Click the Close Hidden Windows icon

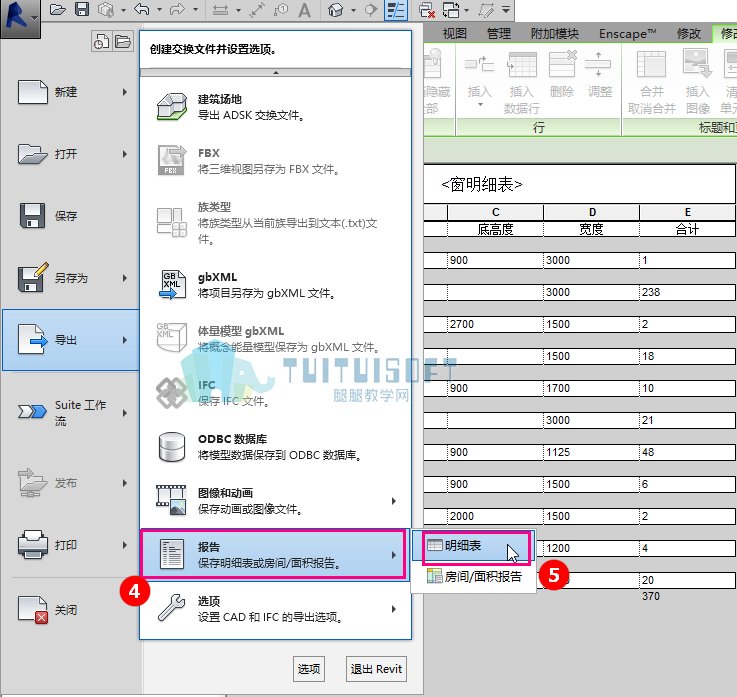pyautogui.click(x=427, y=10)
